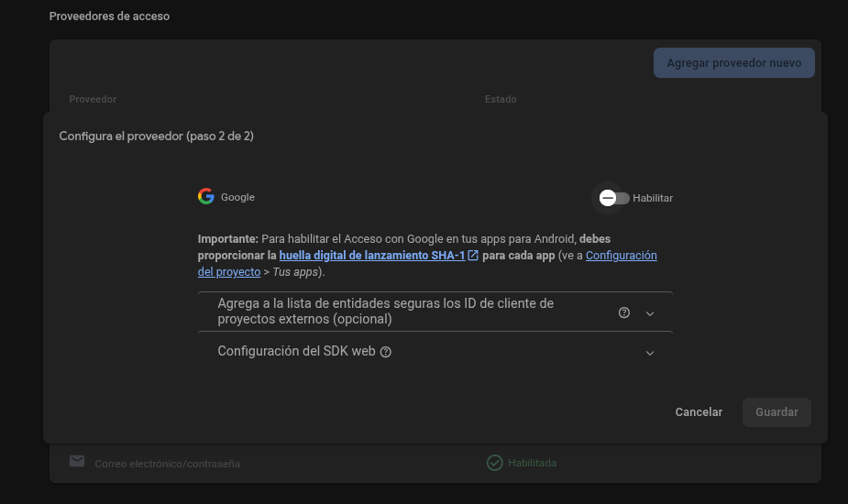
Task: Click the Proveedores de acceso heading
Action: (x=109, y=16)
